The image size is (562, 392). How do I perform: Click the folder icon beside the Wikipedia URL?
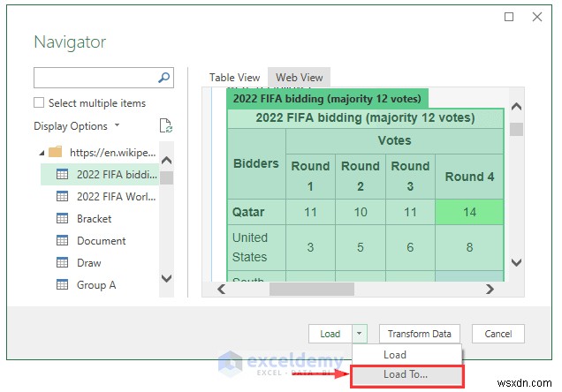coord(55,152)
